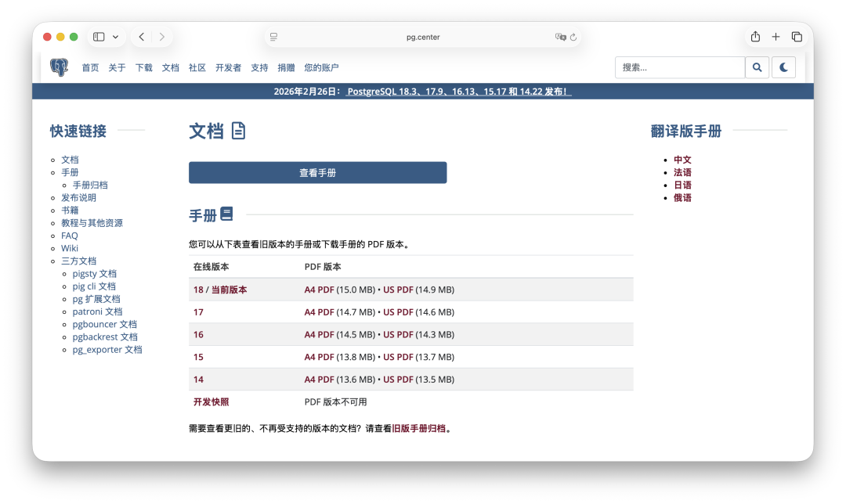The height and width of the screenshot is (504, 846).
Task: Open the 开发快照 documentation link
Action: pos(211,401)
